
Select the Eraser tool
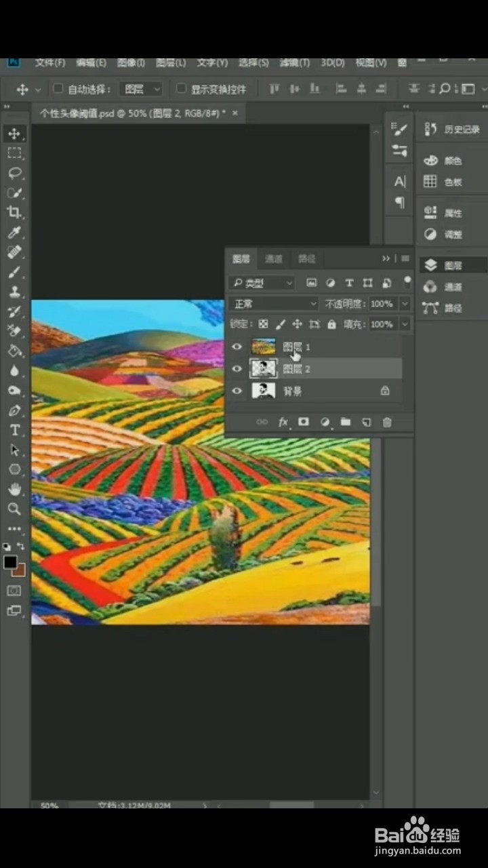coord(14,331)
